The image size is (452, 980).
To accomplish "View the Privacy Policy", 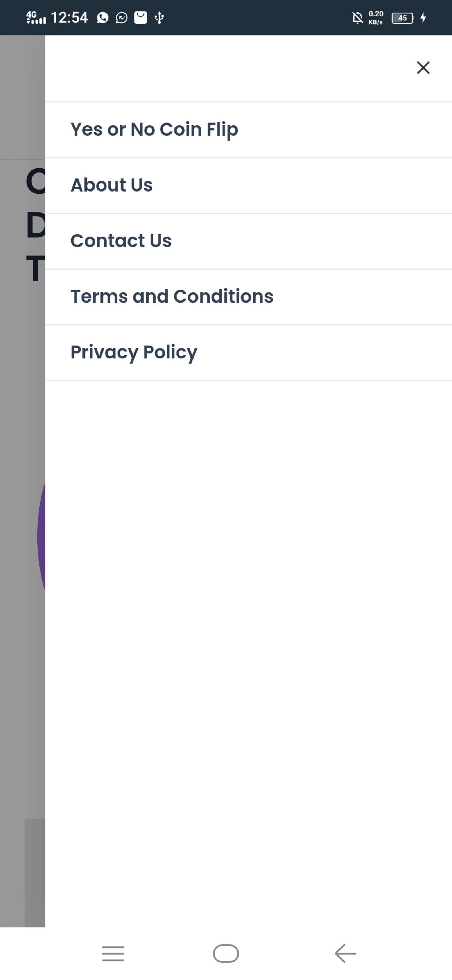I will point(134,352).
